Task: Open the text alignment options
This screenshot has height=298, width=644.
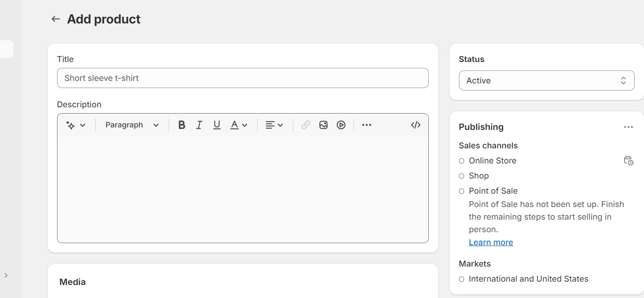Action: (x=274, y=125)
